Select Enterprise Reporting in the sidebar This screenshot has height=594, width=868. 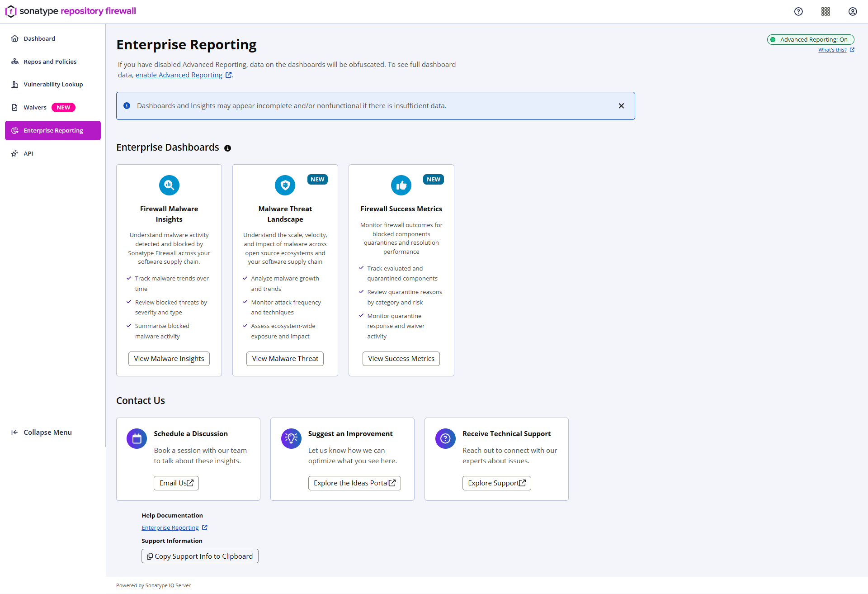pyautogui.click(x=53, y=130)
